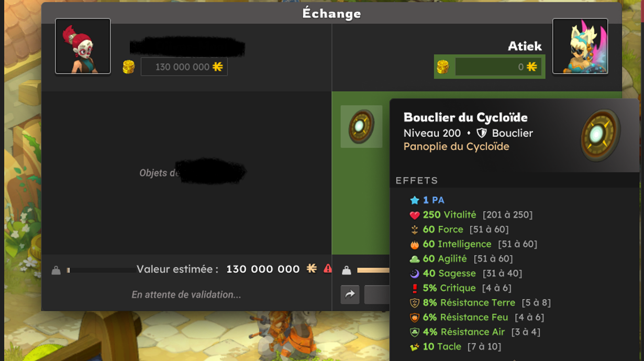Click the Échange window title bar
This screenshot has width=644, height=361.
(331, 13)
